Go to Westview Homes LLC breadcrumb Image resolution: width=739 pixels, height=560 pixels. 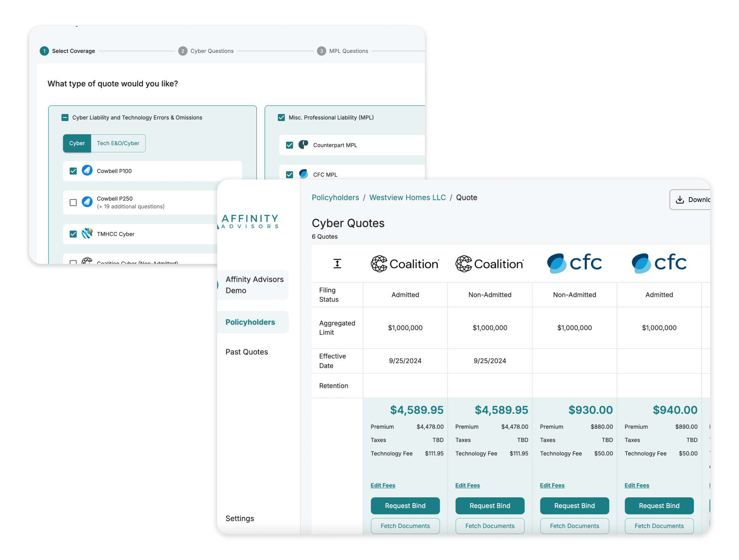407,198
